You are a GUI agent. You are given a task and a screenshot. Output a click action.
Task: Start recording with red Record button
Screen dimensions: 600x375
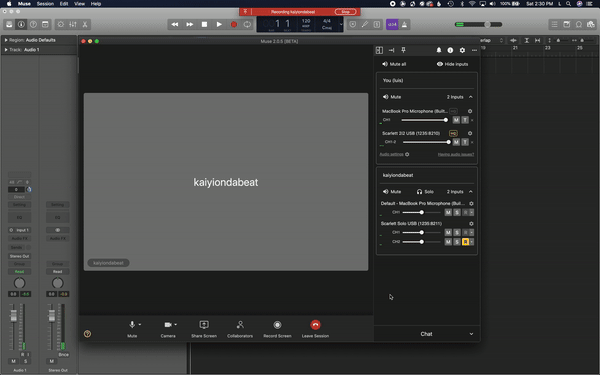point(233,24)
